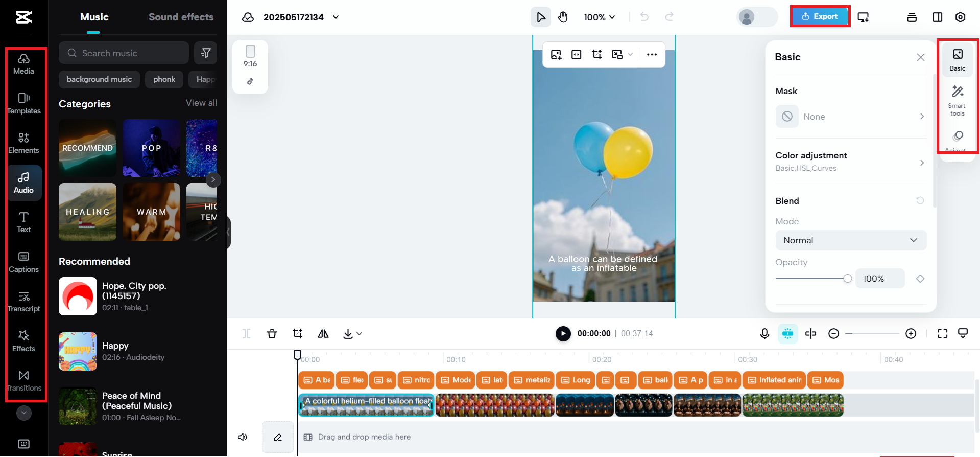Mute the timeline track audio
The image size is (980, 457).
coord(243,437)
